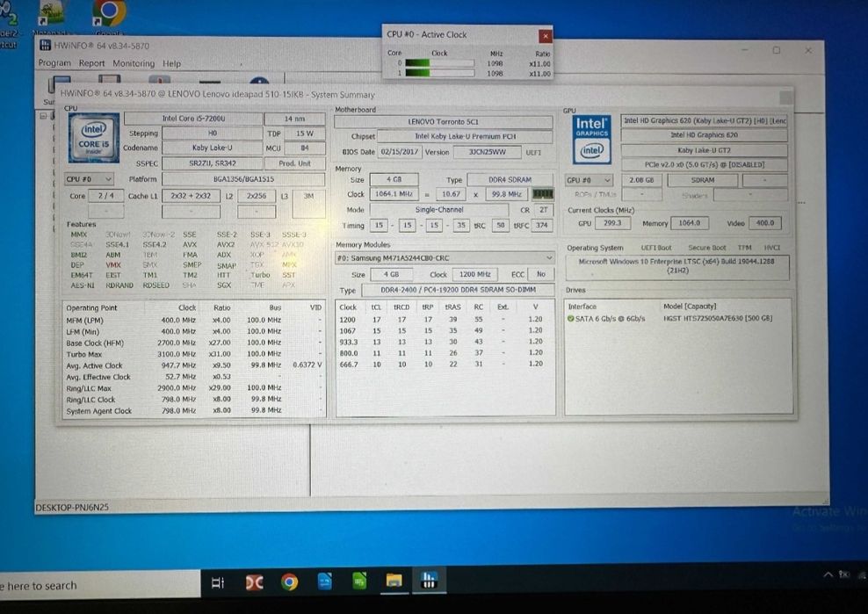868x614 pixels.
Task: Click the LENOVO Torronto 5C1 motherboard field
Action: click(443, 122)
